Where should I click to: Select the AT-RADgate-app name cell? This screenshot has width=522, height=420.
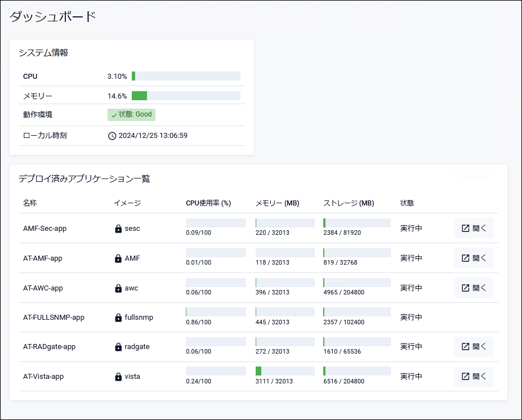49,347
